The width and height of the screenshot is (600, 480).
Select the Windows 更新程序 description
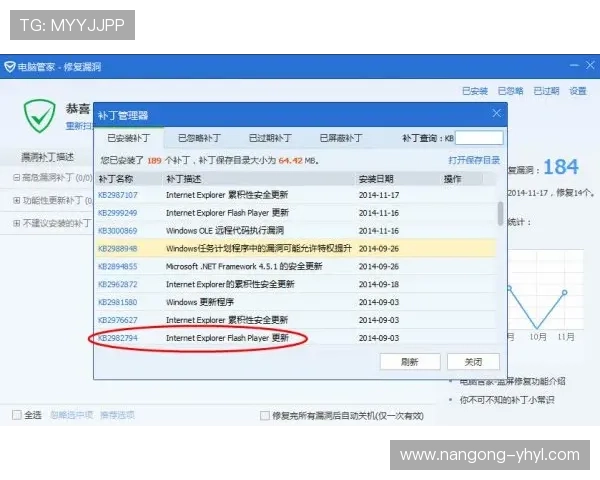pyautogui.click(x=200, y=302)
